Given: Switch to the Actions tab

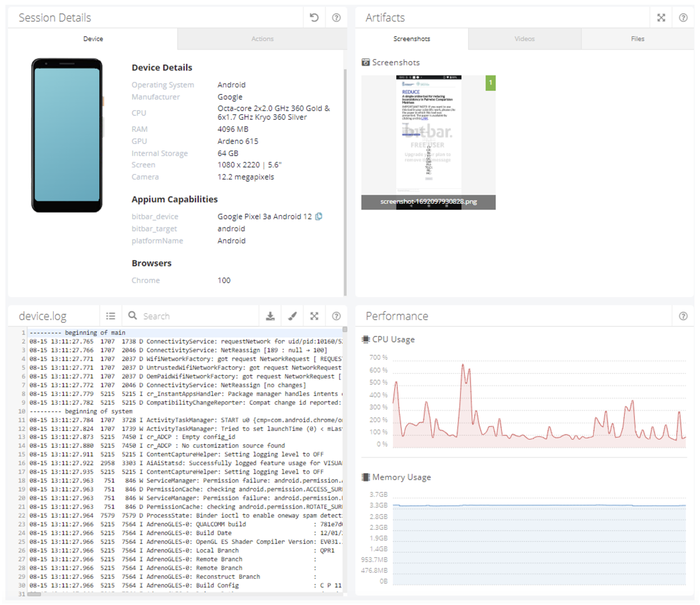Looking at the screenshot, I should click(x=262, y=39).
